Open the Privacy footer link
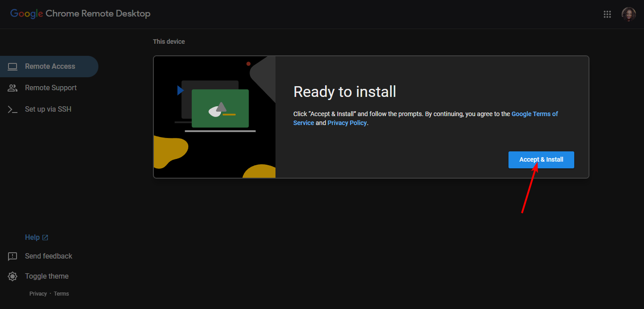This screenshot has width=644, height=309. (x=38, y=294)
